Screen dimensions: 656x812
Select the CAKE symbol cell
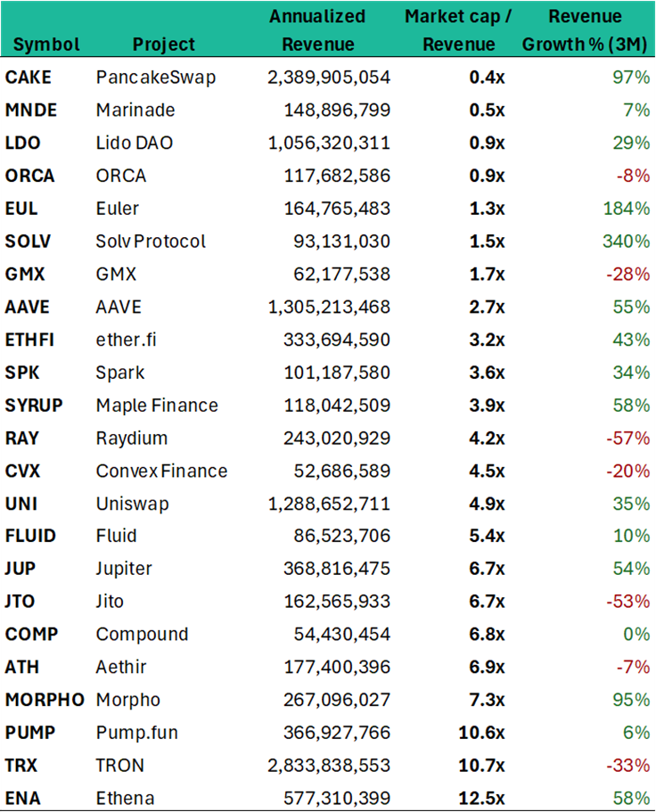[29, 78]
